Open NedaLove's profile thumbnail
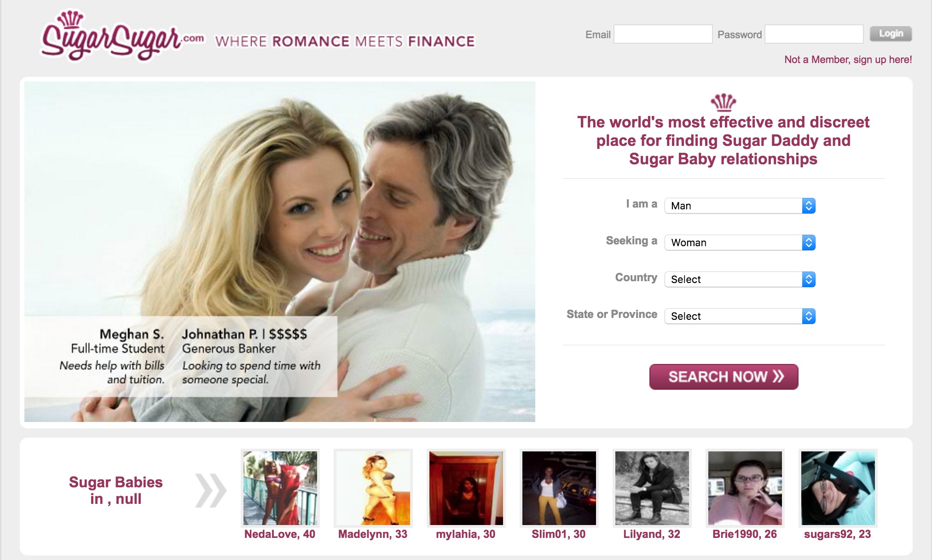The height and width of the screenshot is (560, 932). 280,488
